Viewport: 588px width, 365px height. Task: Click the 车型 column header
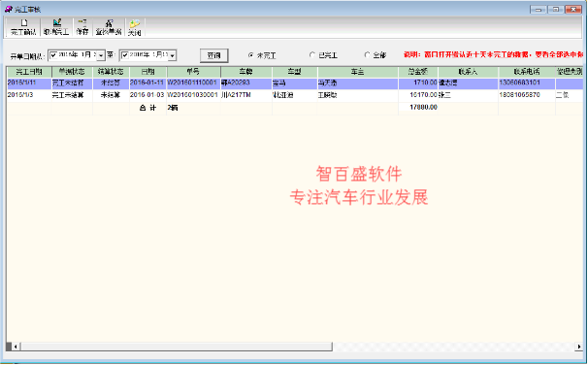295,72
